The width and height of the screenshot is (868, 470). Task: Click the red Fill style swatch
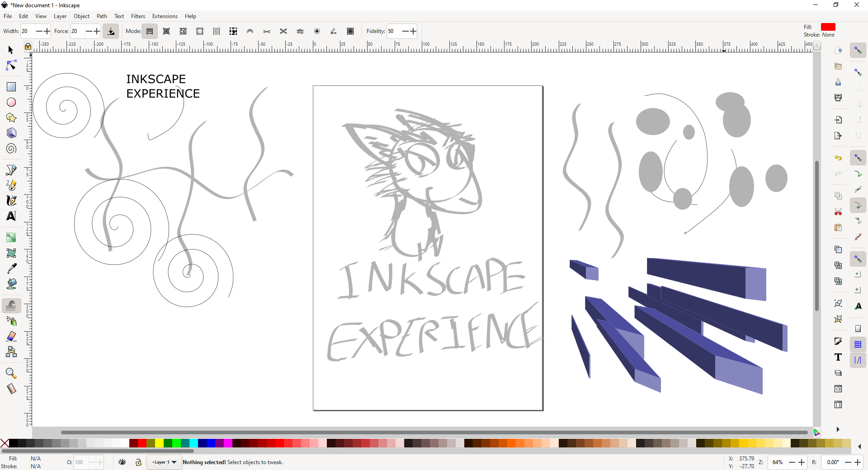(828, 27)
